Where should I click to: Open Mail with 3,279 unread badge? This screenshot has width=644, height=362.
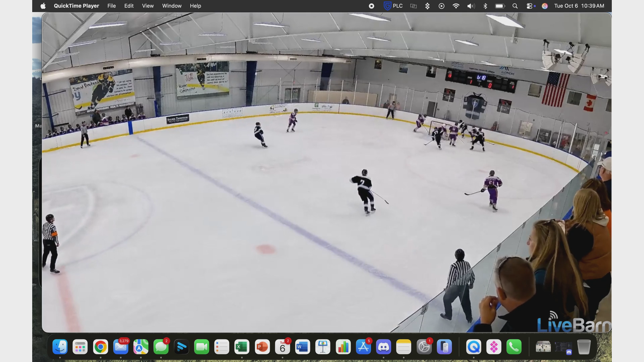coord(121,347)
